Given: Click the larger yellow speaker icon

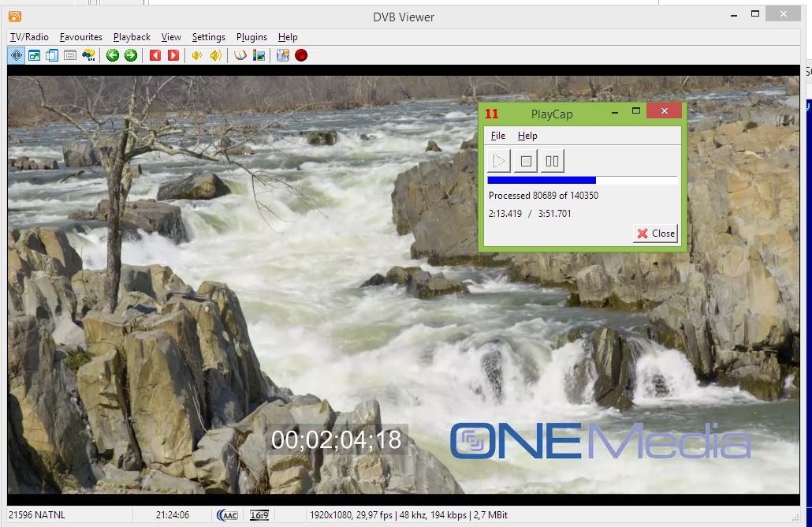Looking at the screenshot, I should 215,55.
